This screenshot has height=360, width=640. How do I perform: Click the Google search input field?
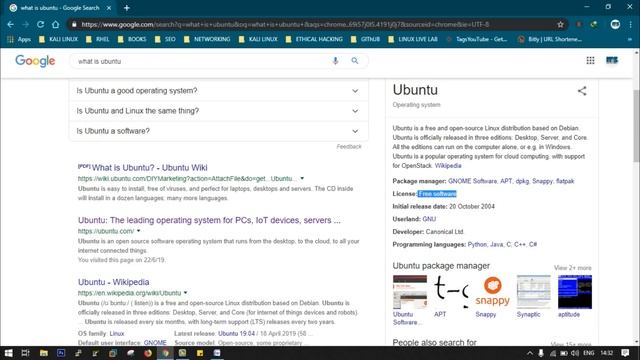click(202, 61)
